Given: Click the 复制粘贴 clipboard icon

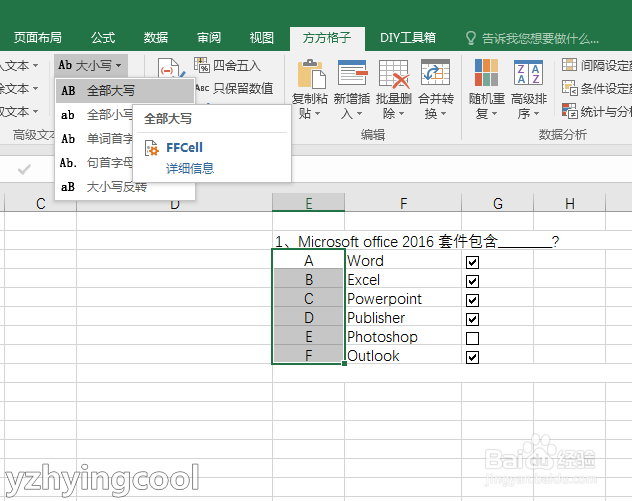Looking at the screenshot, I should pos(311,74).
